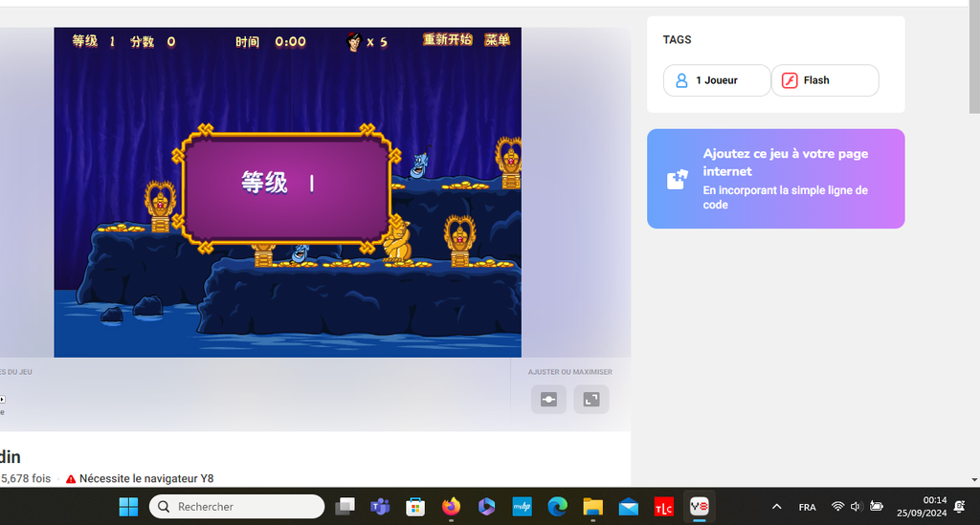Open the FRA language input switcher
Viewport: 980px width, 525px height.
pyautogui.click(x=807, y=507)
